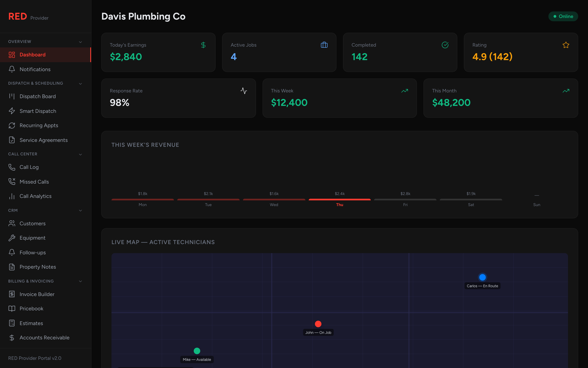The height and width of the screenshot is (368, 588).
Task: Click the activity pulse icon on Response Rate
Action: pyautogui.click(x=244, y=91)
